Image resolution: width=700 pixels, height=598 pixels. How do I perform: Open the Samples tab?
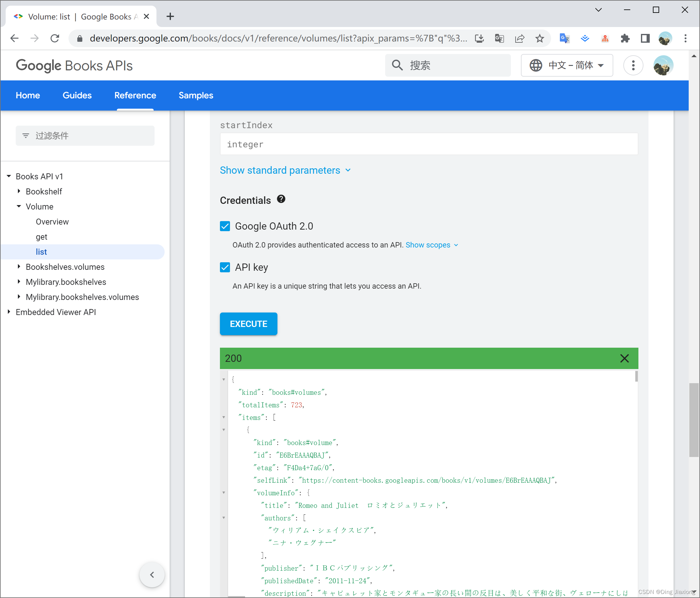coord(196,95)
